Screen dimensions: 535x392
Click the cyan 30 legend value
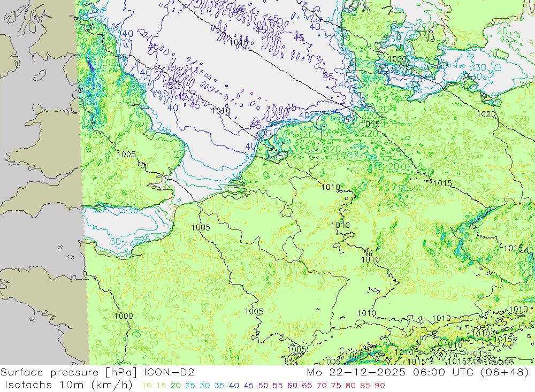point(205,386)
